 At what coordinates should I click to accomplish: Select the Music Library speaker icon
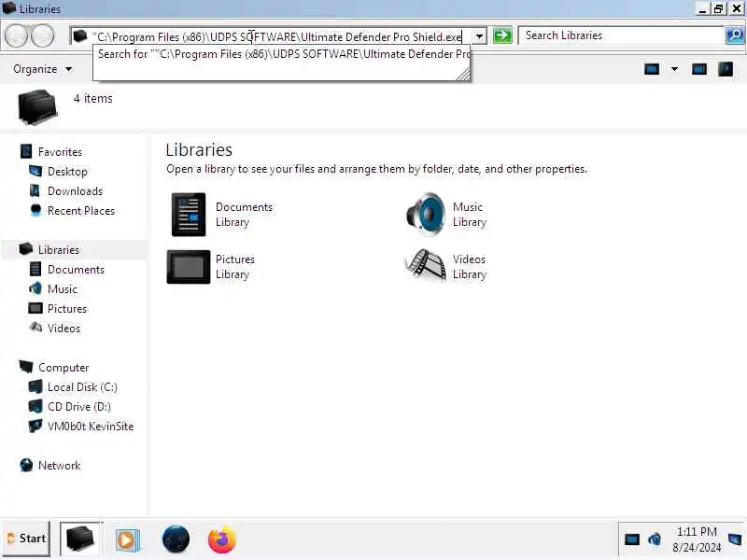coord(426,215)
